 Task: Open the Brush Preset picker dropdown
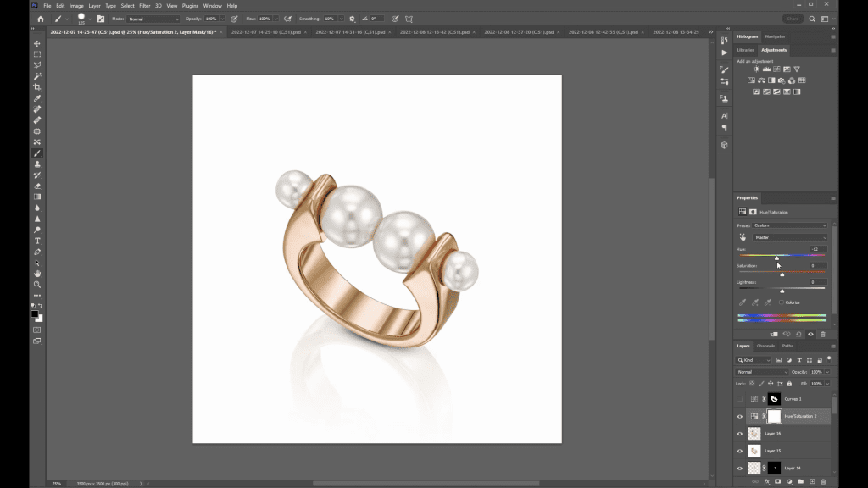point(90,19)
